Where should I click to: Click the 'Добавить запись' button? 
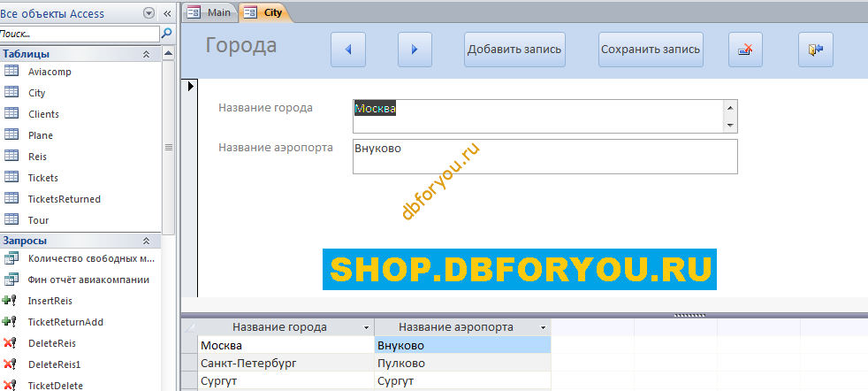(x=514, y=50)
